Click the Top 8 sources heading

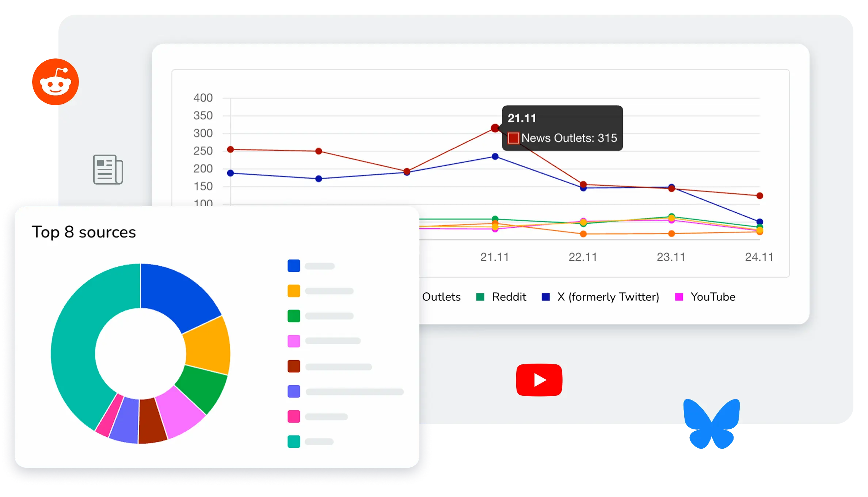(x=84, y=232)
